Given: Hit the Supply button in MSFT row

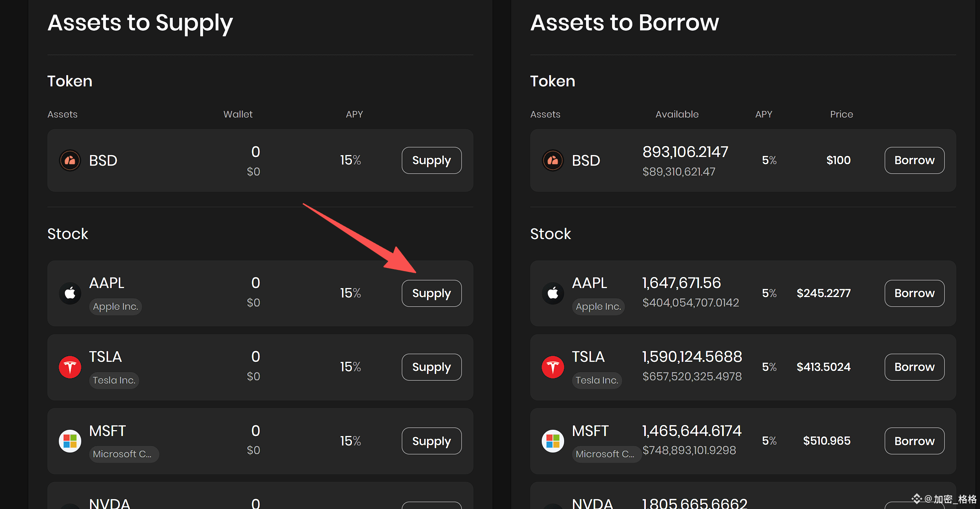Looking at the screenshot, I should pyautogui.click(x=432, y=441).
